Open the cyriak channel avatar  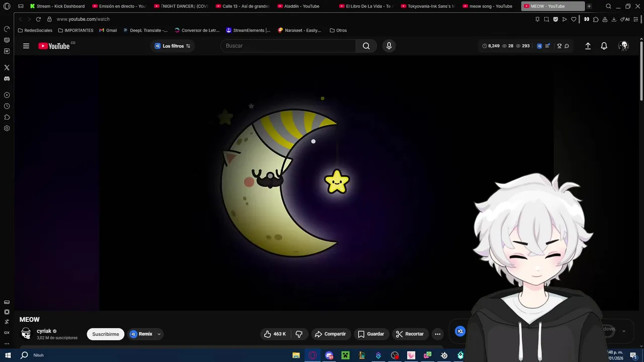tap(26, 333)
